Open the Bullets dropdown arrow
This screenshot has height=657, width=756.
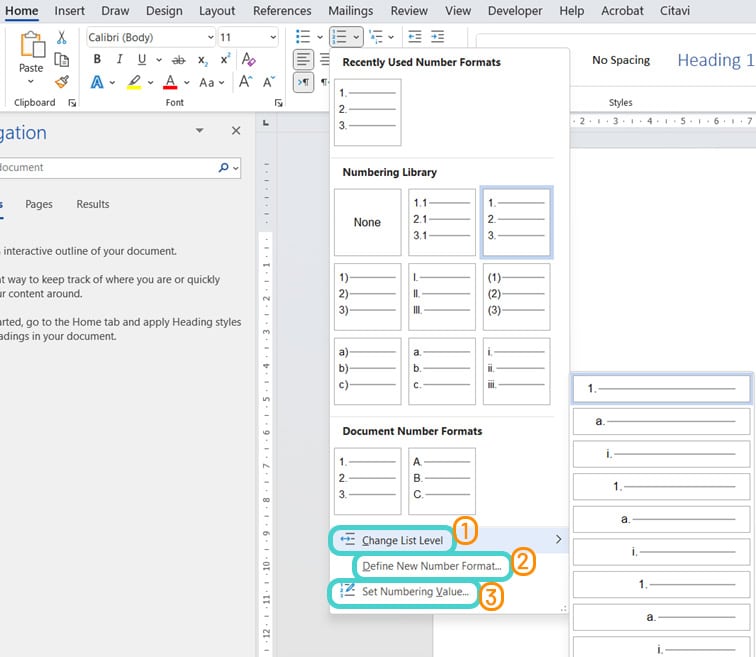pos(320,37)
